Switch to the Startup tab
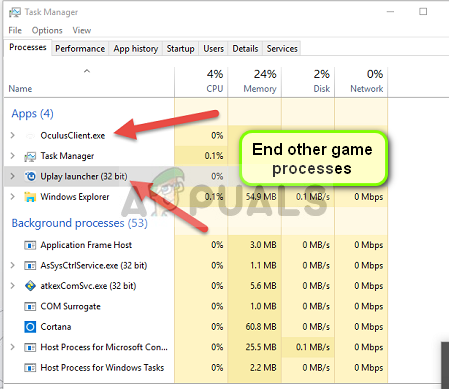This screenshot has height=389, width=449. coord(180,49)
